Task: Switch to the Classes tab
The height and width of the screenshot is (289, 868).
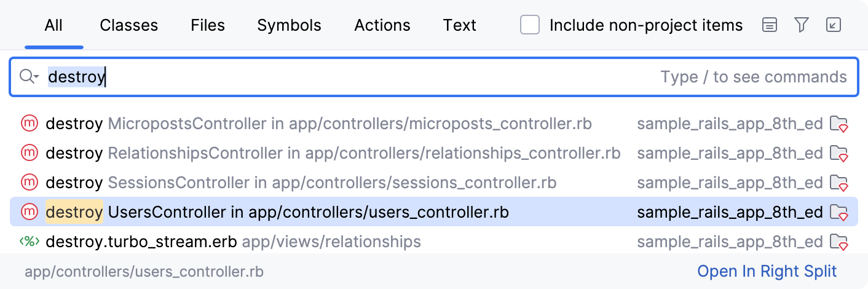Action: pos(128,25)
